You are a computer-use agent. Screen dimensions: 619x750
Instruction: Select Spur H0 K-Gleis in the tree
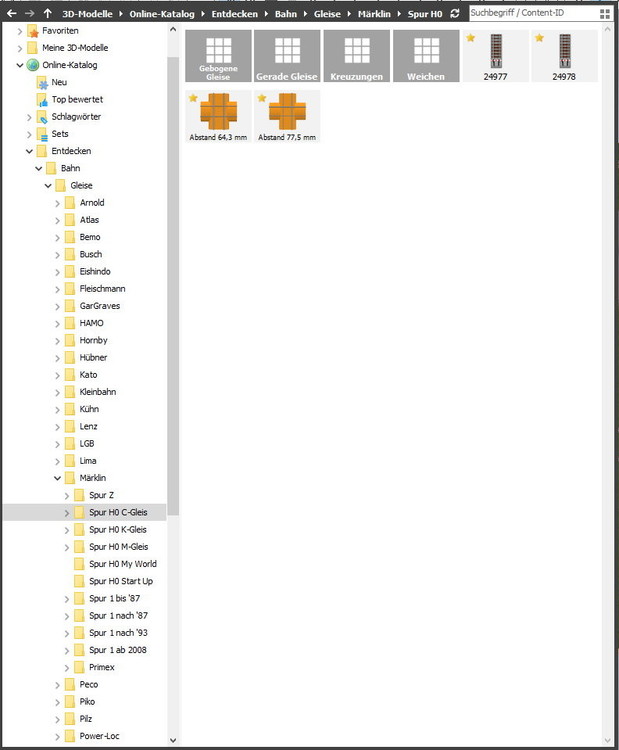tap(118, 529)
